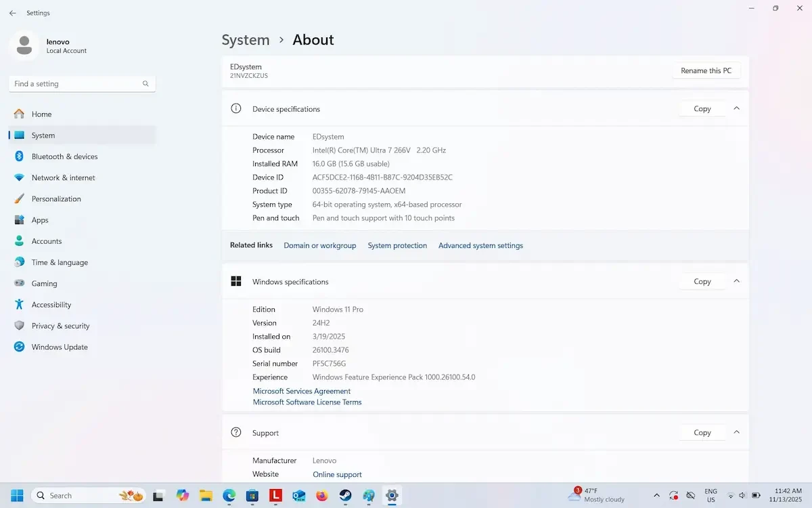Click the crossed-out cloud tray icon
Viewport: 812px width, 508px height.
(691, 496)
